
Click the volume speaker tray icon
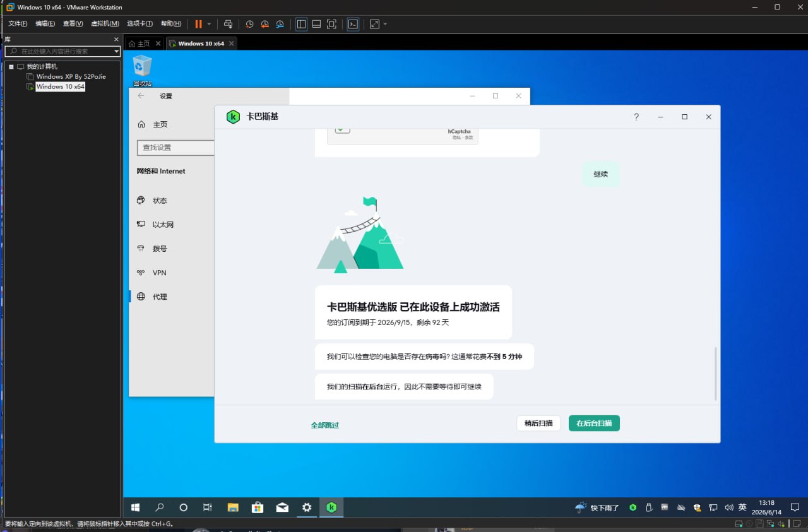click(729, 507)
